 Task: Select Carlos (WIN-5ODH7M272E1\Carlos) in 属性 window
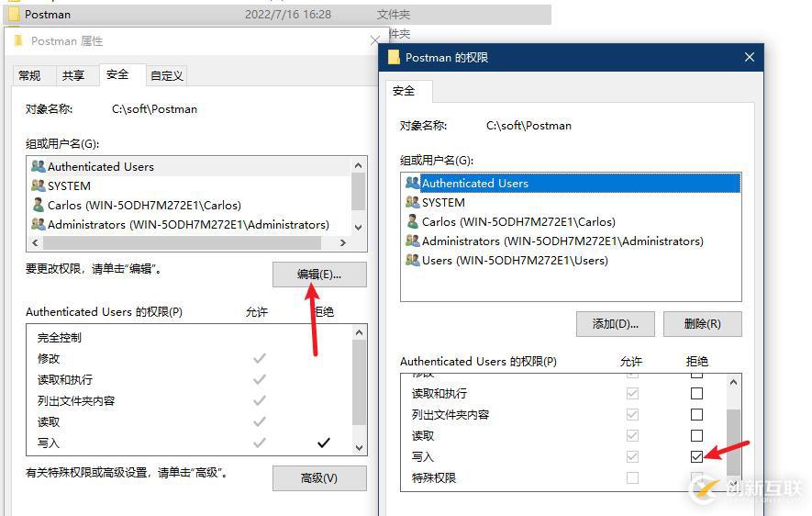(x=190, y=205)
